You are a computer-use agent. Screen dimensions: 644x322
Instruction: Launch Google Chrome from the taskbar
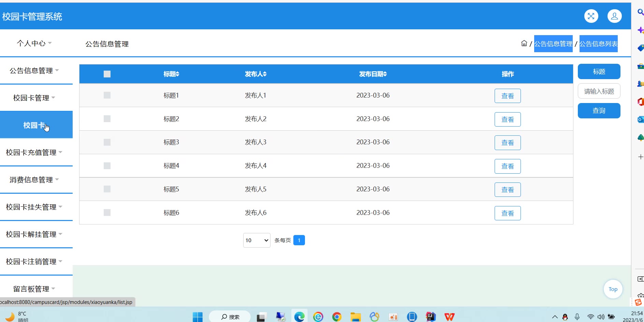[x=337, y=317]
